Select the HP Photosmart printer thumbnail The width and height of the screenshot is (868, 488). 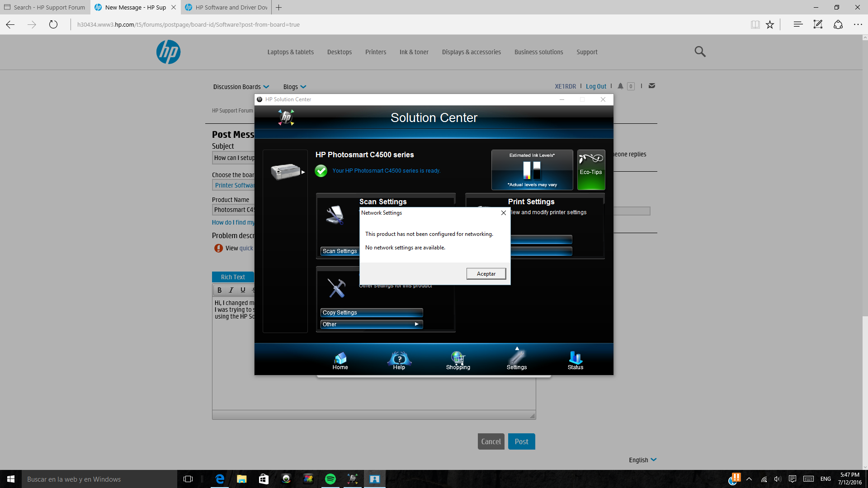coord(285,172)
